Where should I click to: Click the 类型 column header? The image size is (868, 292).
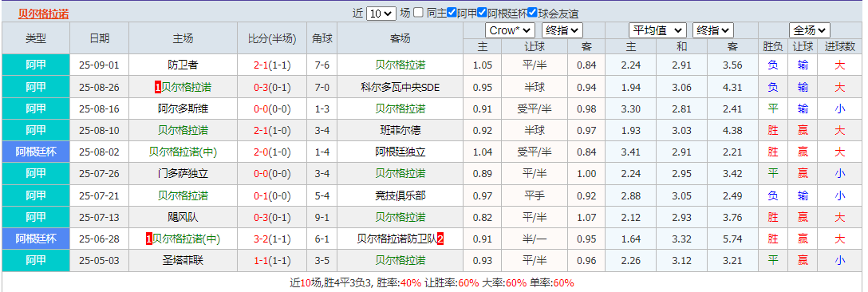click(36, 38)
